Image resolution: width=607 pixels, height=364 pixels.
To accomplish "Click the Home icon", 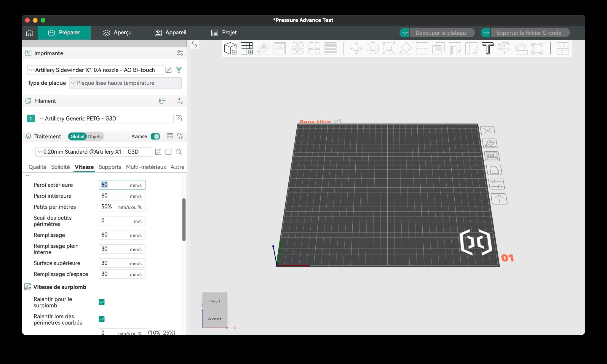I will [30, 33].
